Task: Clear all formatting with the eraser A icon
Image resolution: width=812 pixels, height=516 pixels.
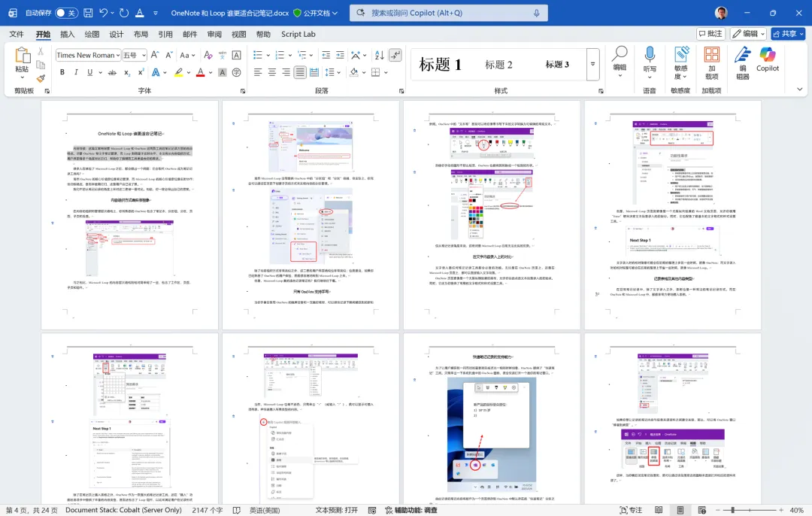Action: click(208, 55)
